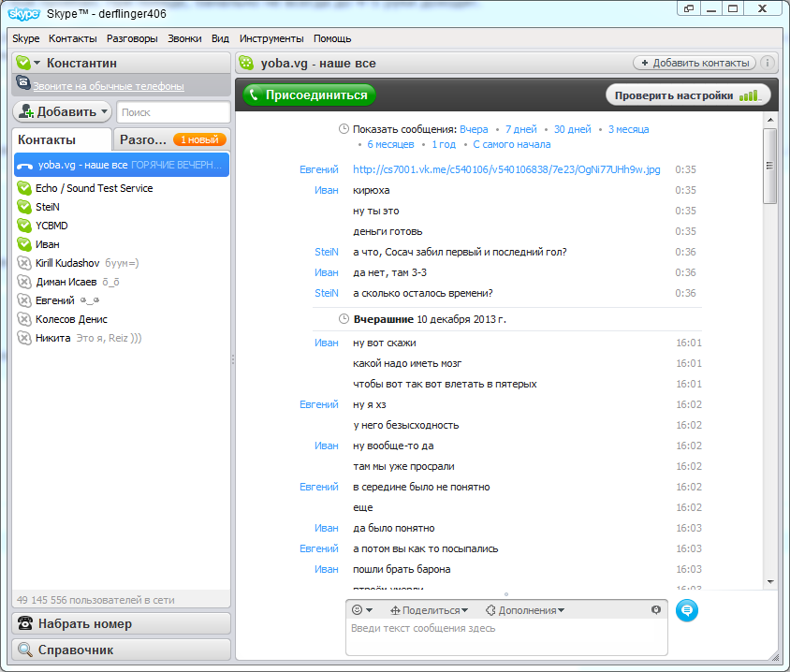
Task: Click the blue send message button
Action: 687,610
